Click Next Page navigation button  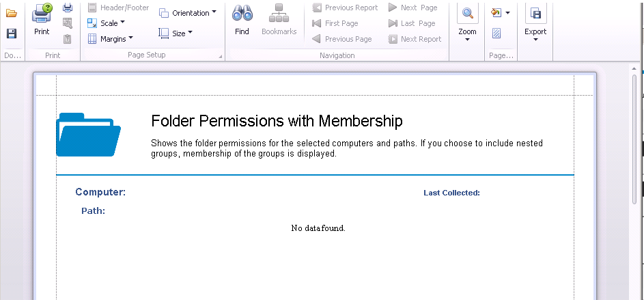412,8
